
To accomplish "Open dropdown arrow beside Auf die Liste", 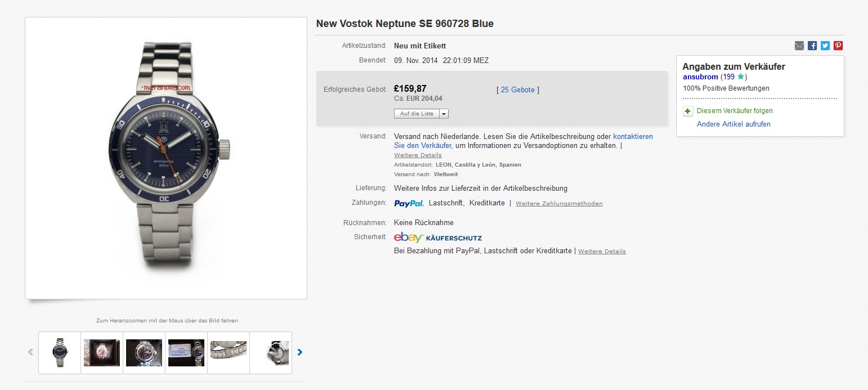I will pos(444,114).
